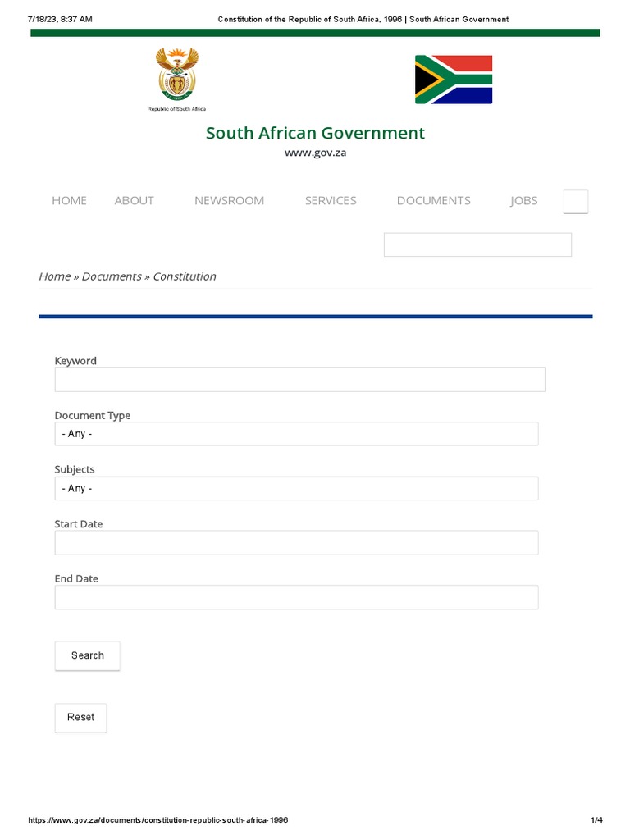
Task: Follow the Home breadcrumb link
Action: point(54,276)
